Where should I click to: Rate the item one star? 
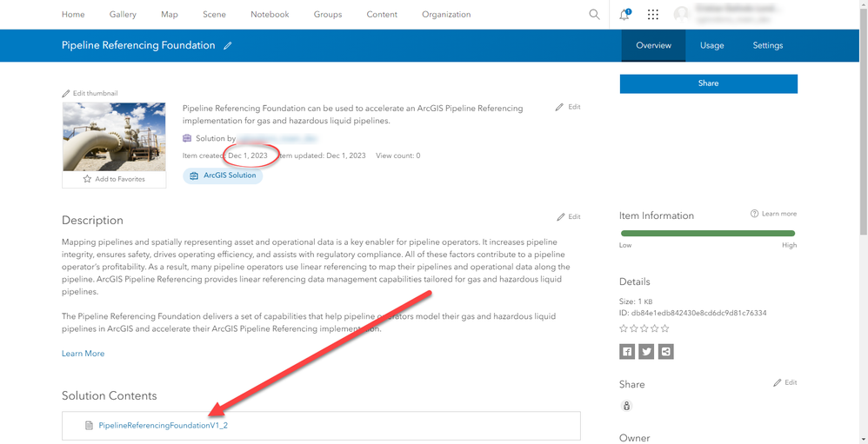(x=624, y=328)
